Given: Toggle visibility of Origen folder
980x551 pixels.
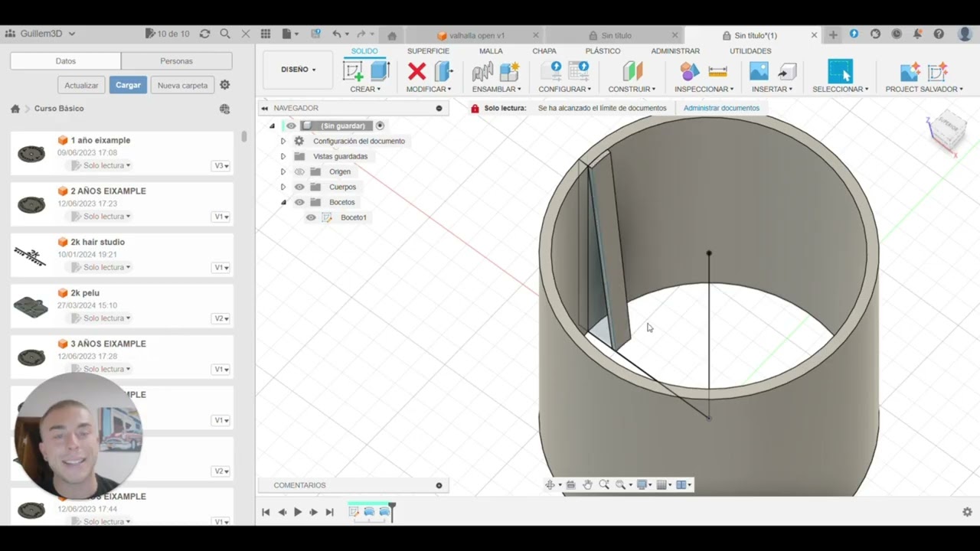Looking at the screenshot, I should pyautogui.click(x=299, y=171).
